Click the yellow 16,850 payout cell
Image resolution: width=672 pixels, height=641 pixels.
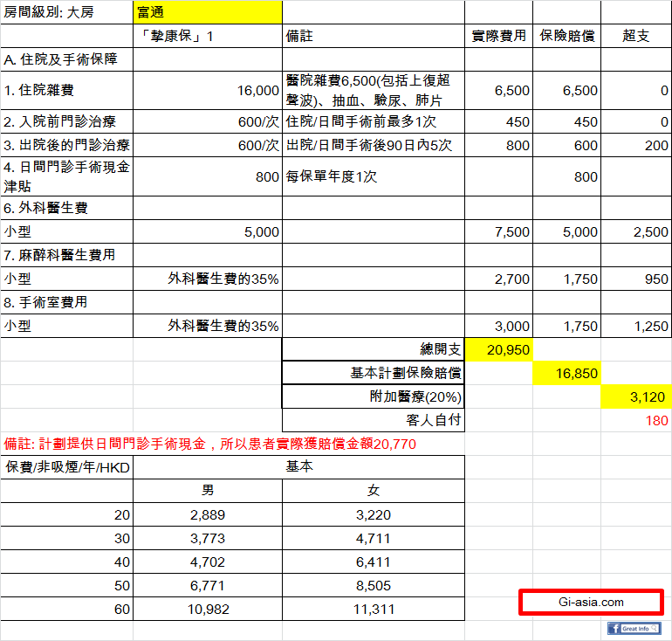click(x=567, y=373)
